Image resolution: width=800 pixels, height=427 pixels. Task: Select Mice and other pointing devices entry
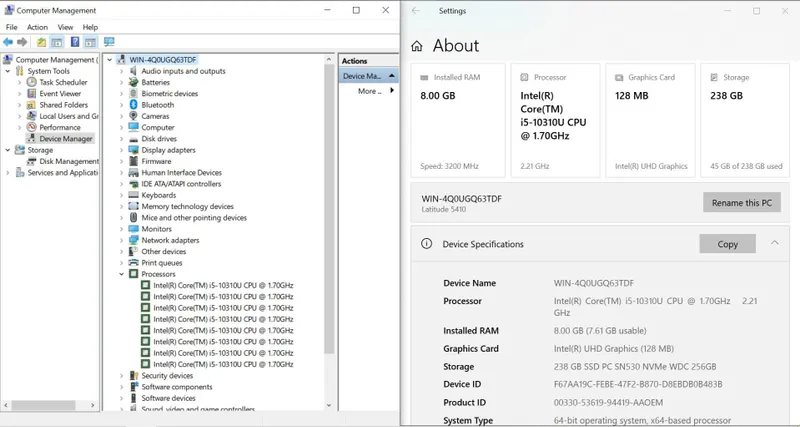pos(194,217)
